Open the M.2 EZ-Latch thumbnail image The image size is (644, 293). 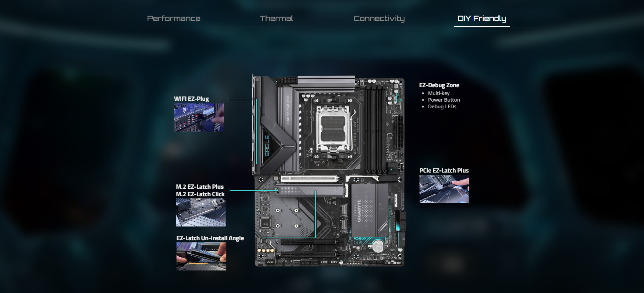[x=201, y=212]
